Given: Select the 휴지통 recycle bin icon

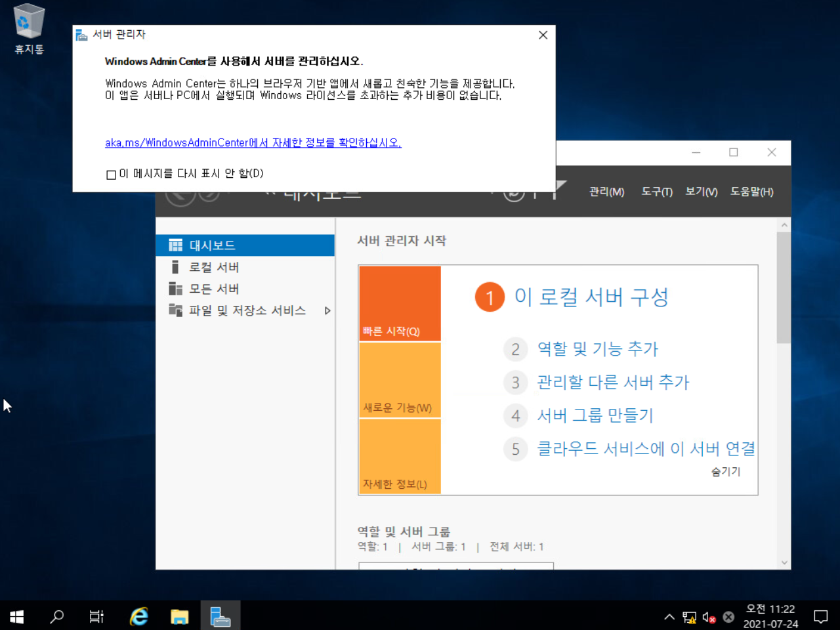Looking at the screenshot, I should (29, 30).
